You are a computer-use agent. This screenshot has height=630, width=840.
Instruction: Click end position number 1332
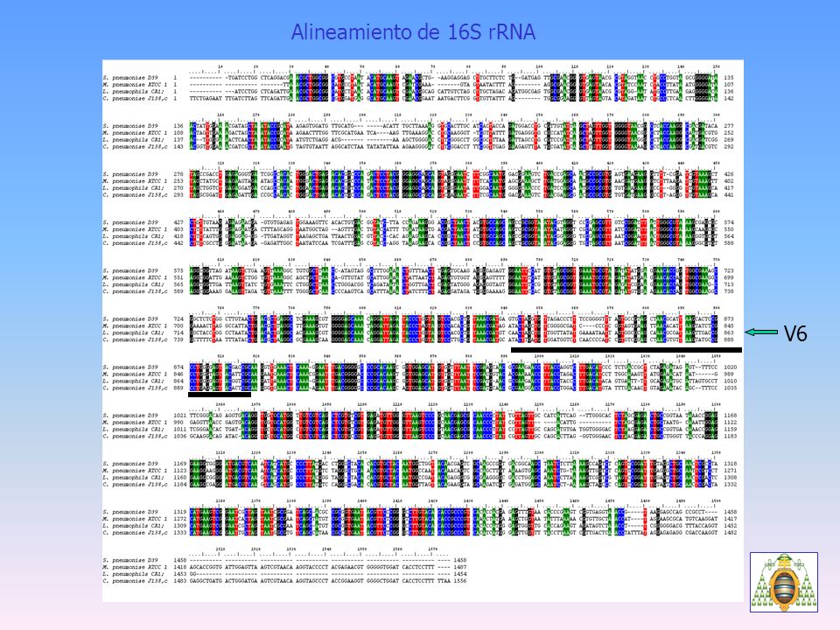tap(730, 484)
